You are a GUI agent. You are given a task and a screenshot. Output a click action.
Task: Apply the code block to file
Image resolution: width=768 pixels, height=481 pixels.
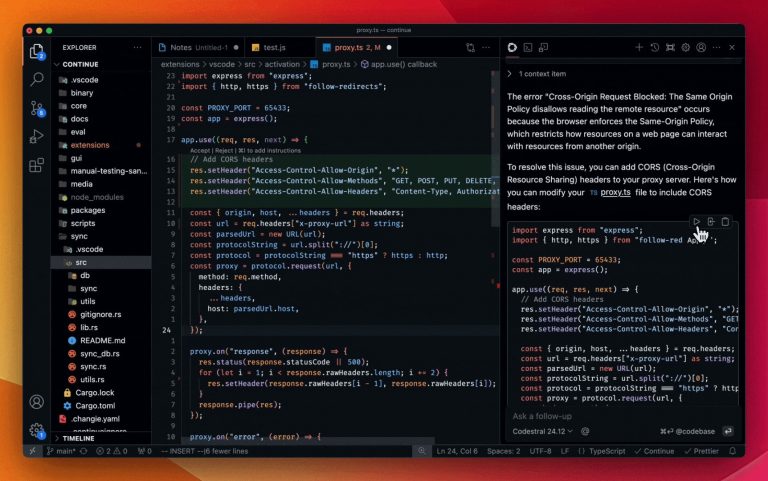[x=696, y=222]
